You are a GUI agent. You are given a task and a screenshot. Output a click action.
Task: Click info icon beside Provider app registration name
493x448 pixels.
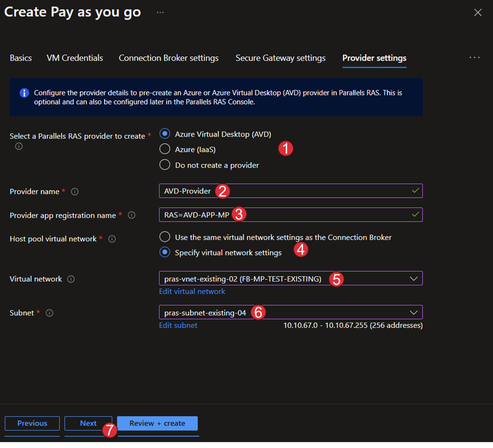pos(131,215)
